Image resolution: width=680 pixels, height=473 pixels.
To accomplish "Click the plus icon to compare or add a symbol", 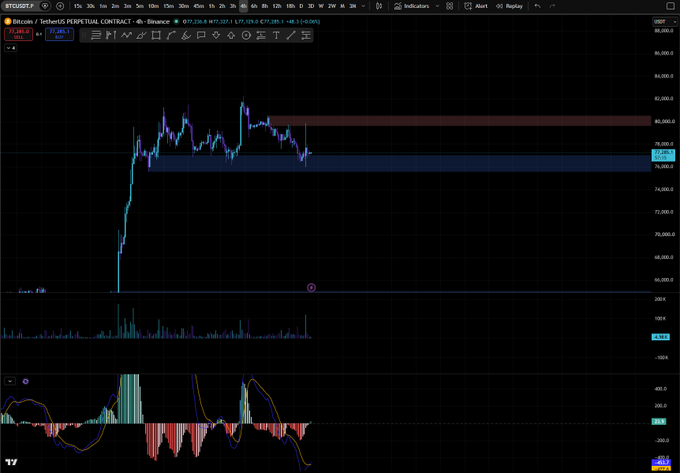I will click(x=60, y=6).
